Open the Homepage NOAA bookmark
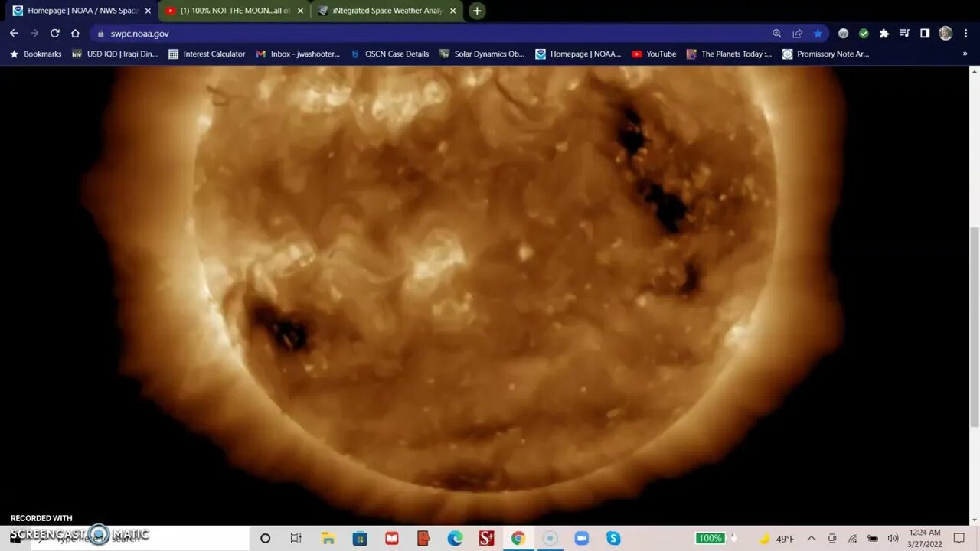The height and width of the screenshot is (551, 980). [578, 54]
